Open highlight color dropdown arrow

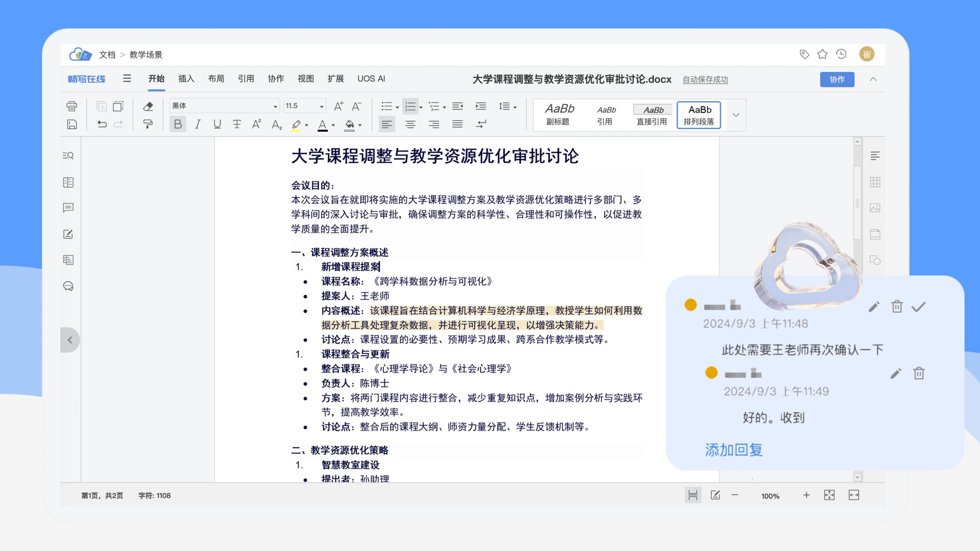pos(306,126)
